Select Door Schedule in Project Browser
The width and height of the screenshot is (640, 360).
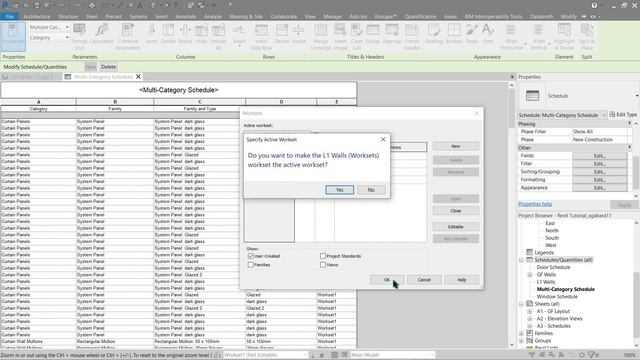pos(553,267)
